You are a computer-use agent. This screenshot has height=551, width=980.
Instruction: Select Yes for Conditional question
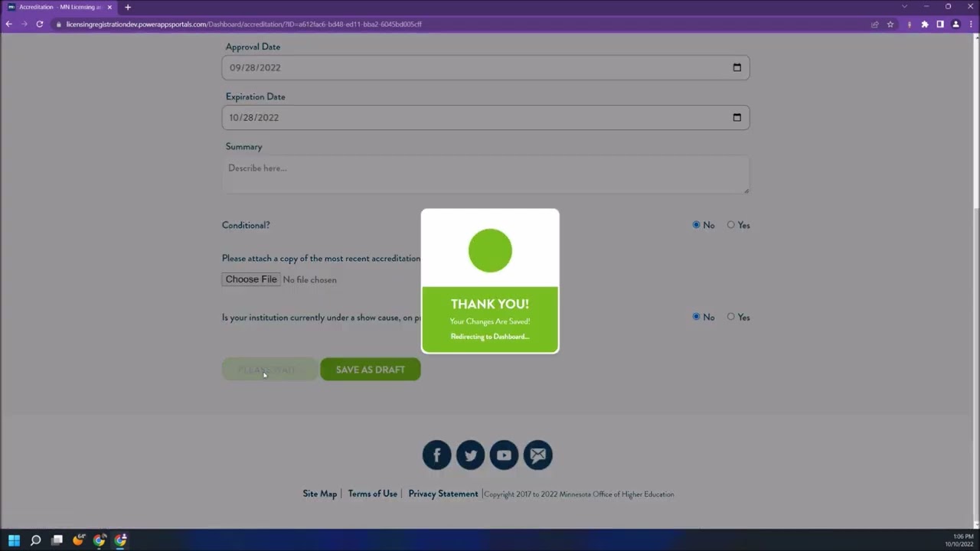pos(730,225)
